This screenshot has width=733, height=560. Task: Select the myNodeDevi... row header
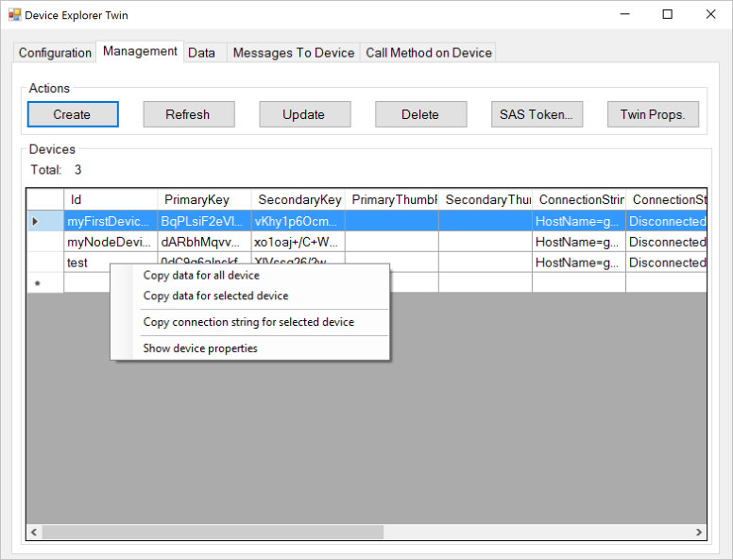(45, 242)
